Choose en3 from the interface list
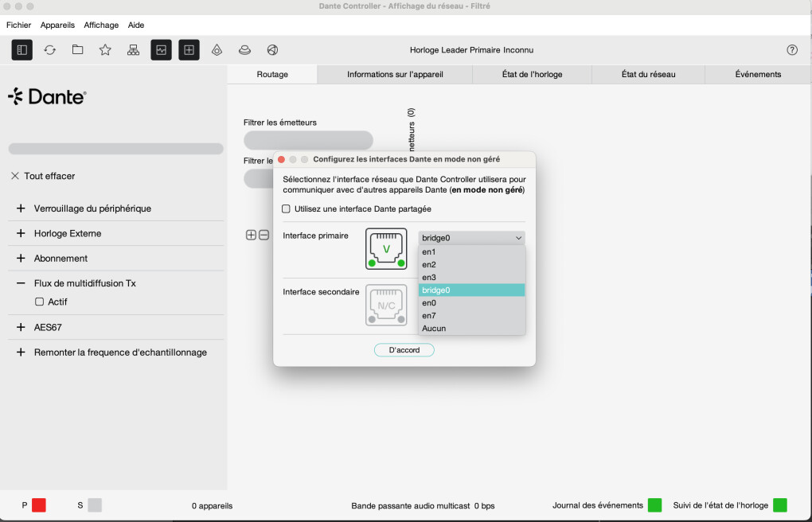This screenshot has width=812, height=522. click(x=472, y=277)
